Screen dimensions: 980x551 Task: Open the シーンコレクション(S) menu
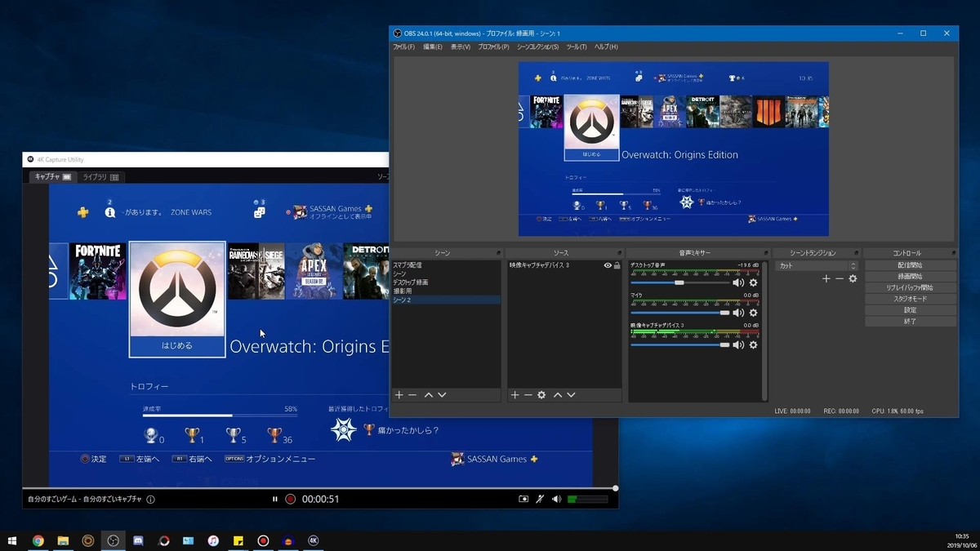coord(538,47)
